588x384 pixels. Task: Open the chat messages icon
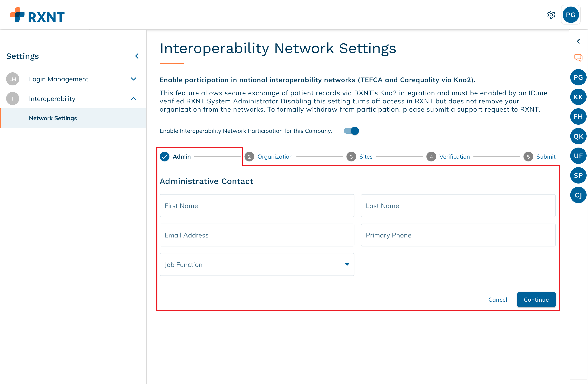tap(578, 58)
